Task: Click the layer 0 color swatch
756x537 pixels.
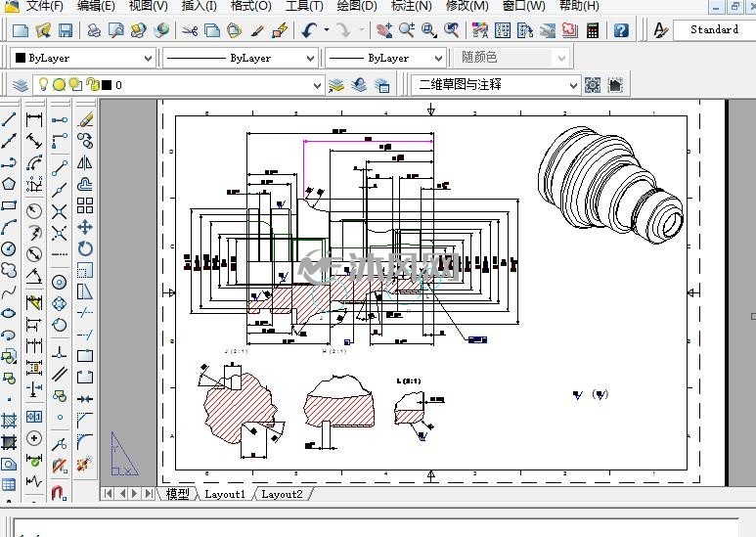Action: click(107, 85)
